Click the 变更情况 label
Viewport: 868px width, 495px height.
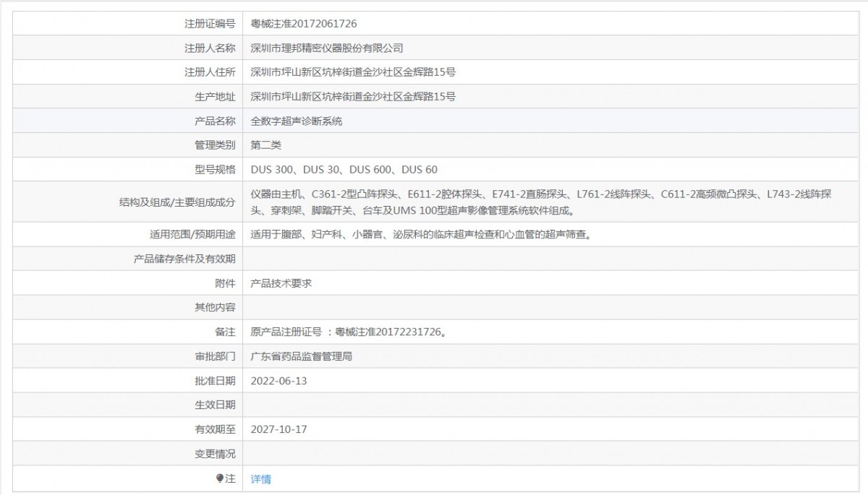tap(215, 453)
